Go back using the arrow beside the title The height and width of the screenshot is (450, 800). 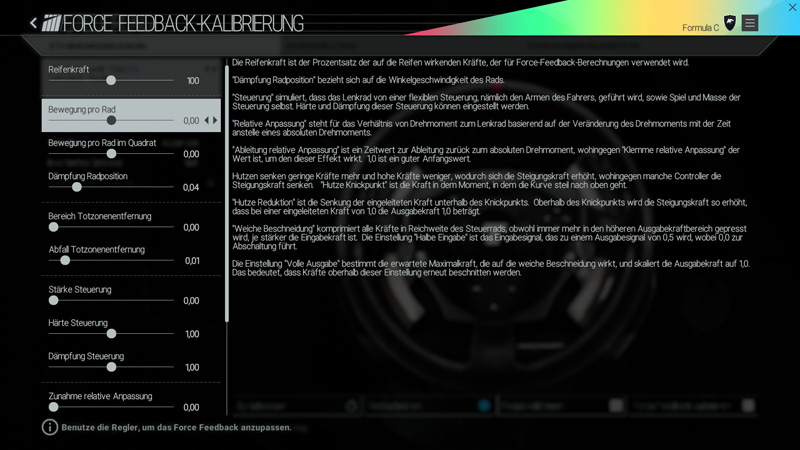point(34,23)
